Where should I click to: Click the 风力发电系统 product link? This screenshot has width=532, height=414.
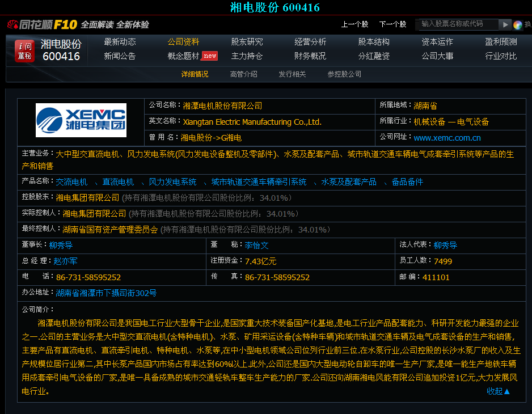click(172, 182)
